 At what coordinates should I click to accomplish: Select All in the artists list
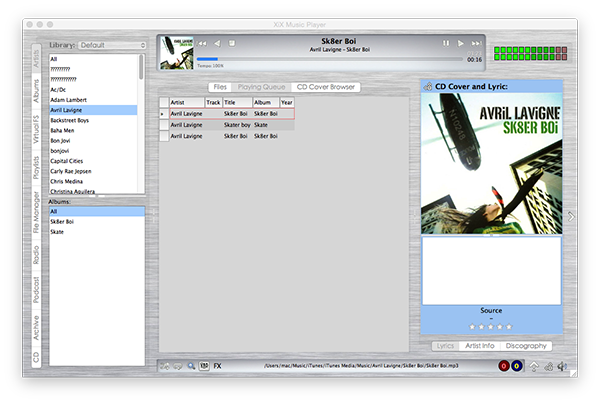click(93, 59)
